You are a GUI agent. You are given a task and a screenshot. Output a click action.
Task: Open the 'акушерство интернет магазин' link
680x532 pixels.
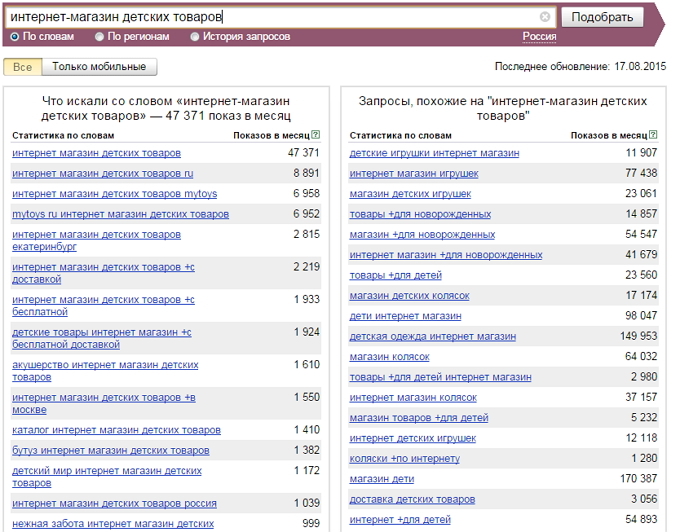pos(105,371)
